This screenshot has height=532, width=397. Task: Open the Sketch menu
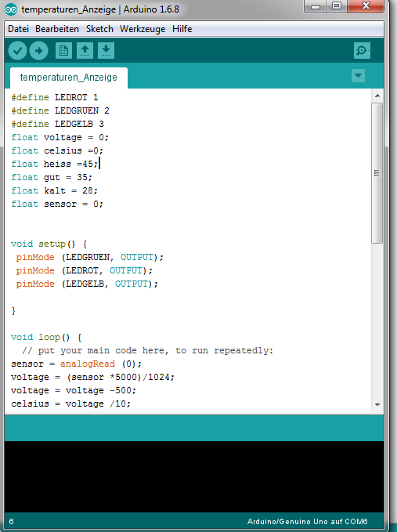pos(99,29)
